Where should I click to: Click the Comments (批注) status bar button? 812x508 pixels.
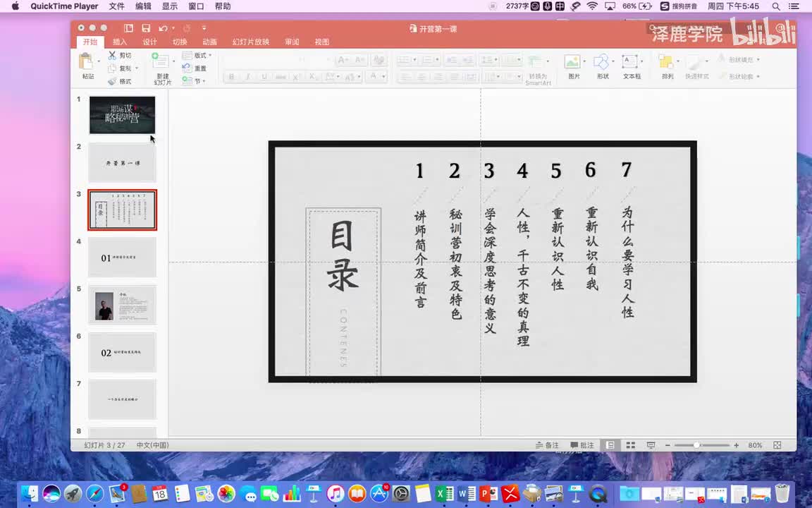click(x=582, y=445)
